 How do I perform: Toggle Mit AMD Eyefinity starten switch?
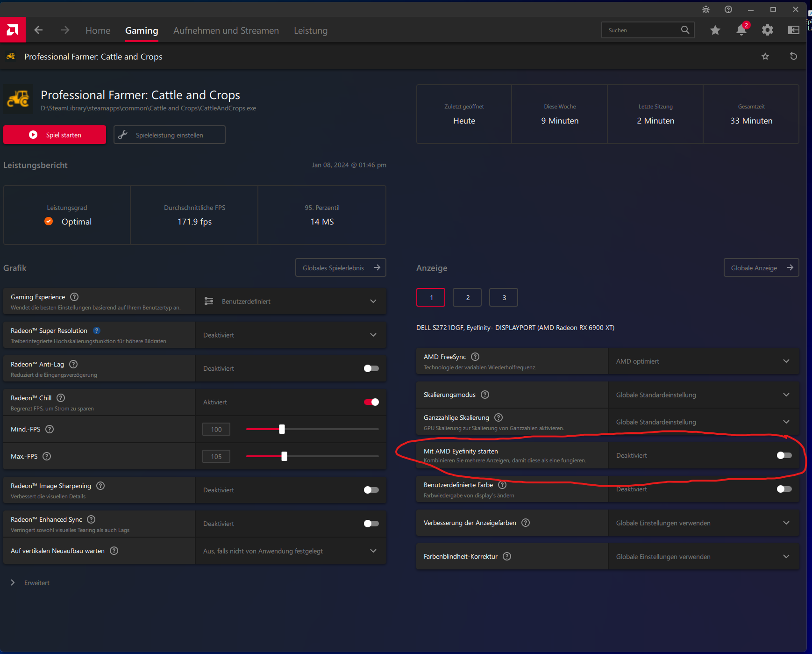[784, 455]
